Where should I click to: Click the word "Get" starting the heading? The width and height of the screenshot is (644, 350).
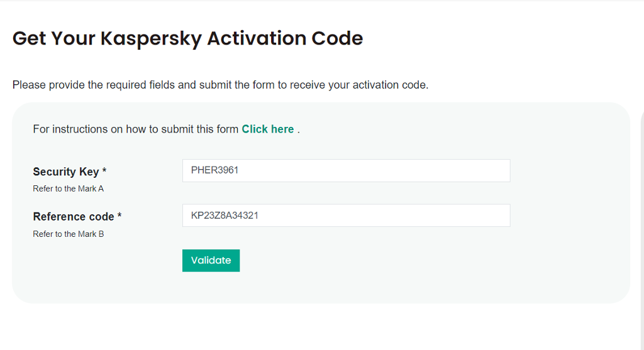[29, 38]
